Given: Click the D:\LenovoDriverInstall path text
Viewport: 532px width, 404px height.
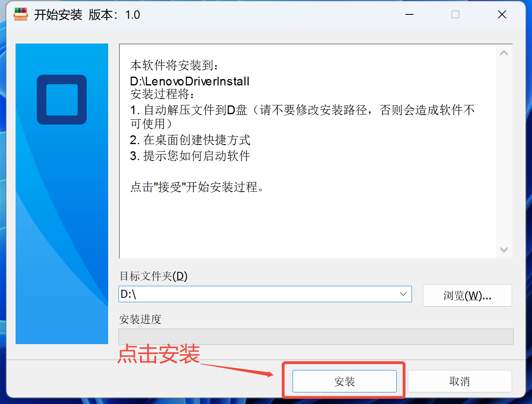Looking at the screenshot, I should coord(190,81).
